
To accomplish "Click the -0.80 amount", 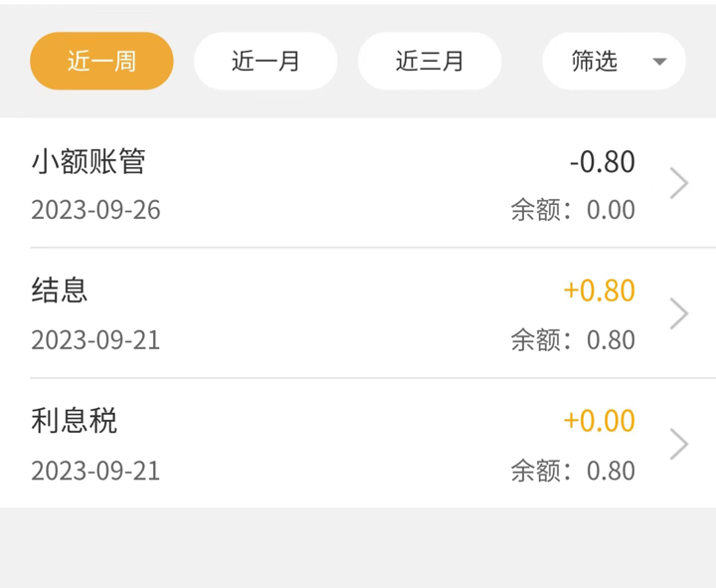I will point(603,162).
